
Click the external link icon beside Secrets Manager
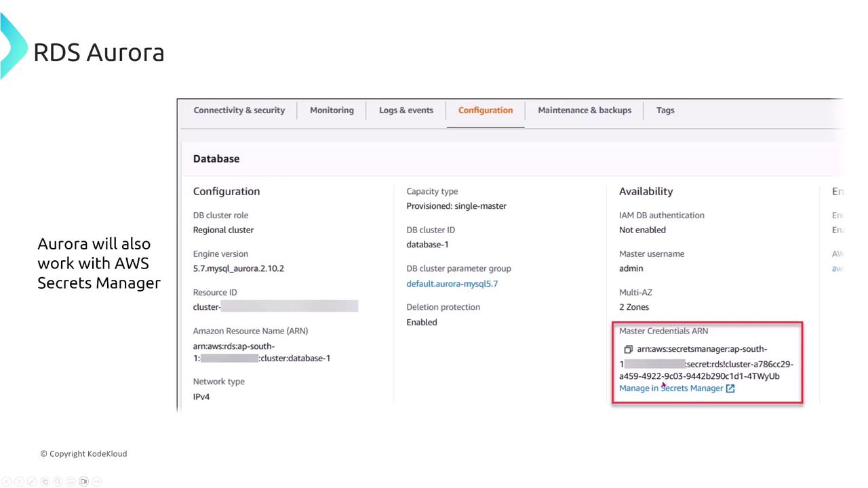tap(730, 388)
